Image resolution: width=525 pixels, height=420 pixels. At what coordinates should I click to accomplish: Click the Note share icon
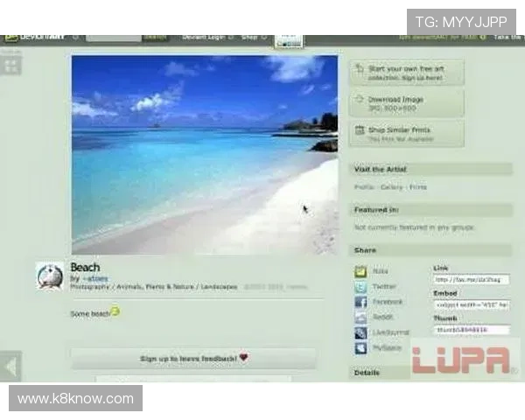[x=360, y=271]
